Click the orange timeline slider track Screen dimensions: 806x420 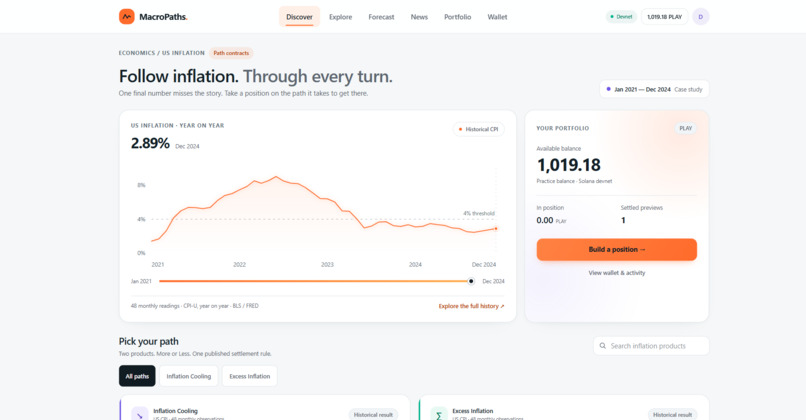(x=315, y=281)
